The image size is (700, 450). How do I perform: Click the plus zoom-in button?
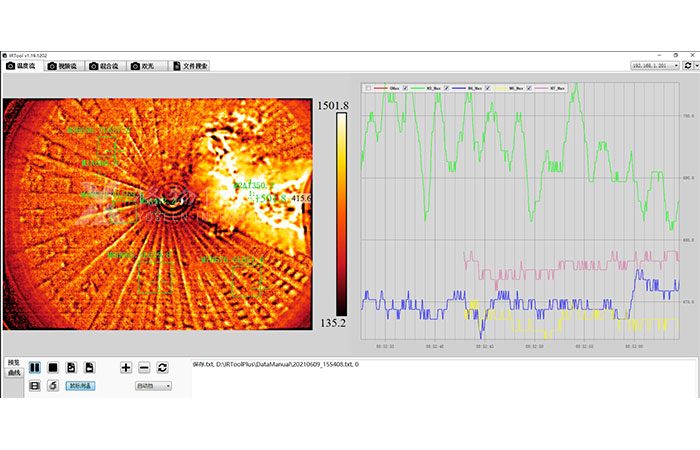[126, 367]
